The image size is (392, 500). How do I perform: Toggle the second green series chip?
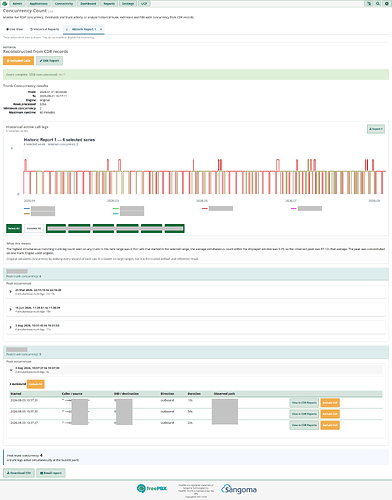pos(79,228)
